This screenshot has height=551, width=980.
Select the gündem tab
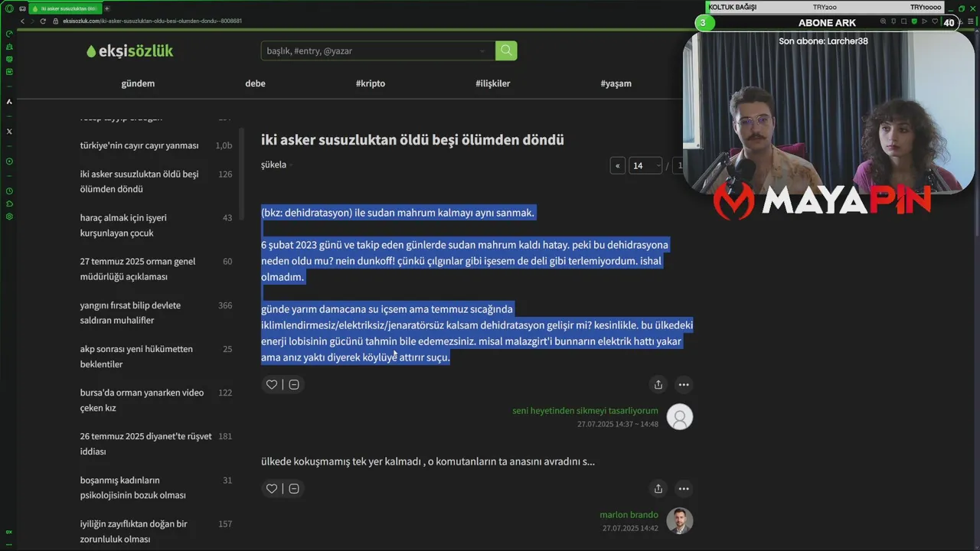pyautogui.click(x=138, y=83)
